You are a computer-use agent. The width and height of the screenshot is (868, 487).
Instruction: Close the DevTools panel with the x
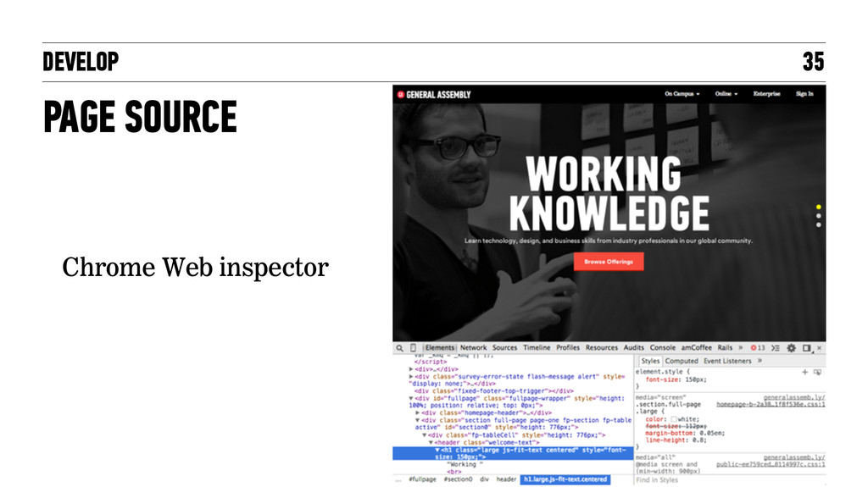pyautogui.click(x=820, y=348)
